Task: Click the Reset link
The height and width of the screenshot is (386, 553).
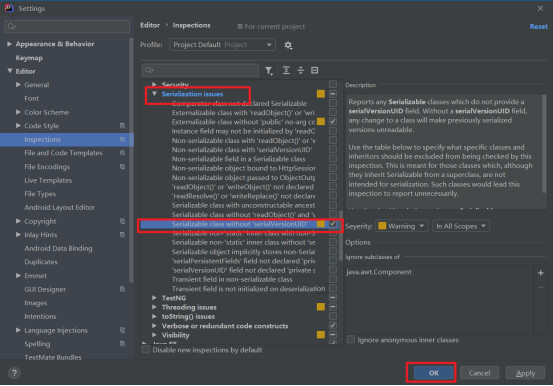Action: (538, 26)
